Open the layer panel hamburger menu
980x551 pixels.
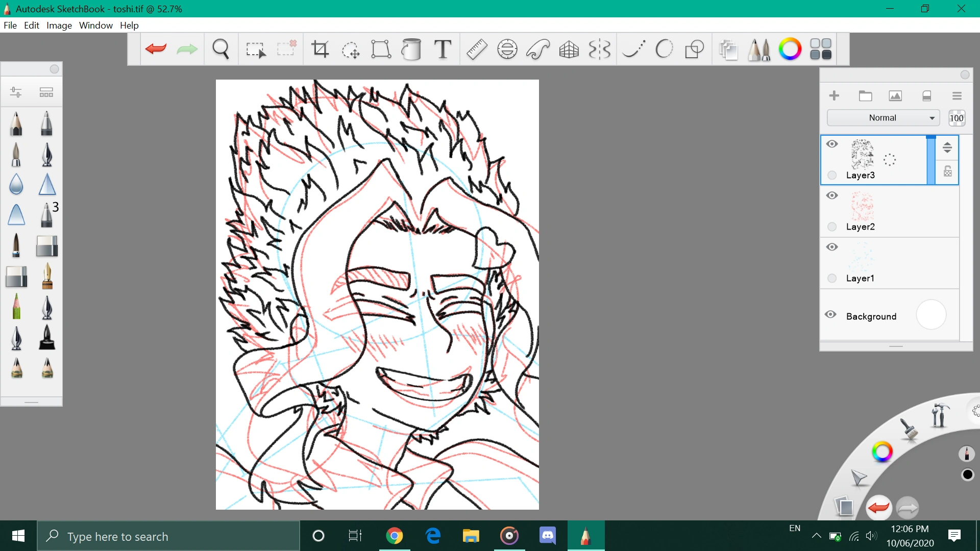pos(957,95)
